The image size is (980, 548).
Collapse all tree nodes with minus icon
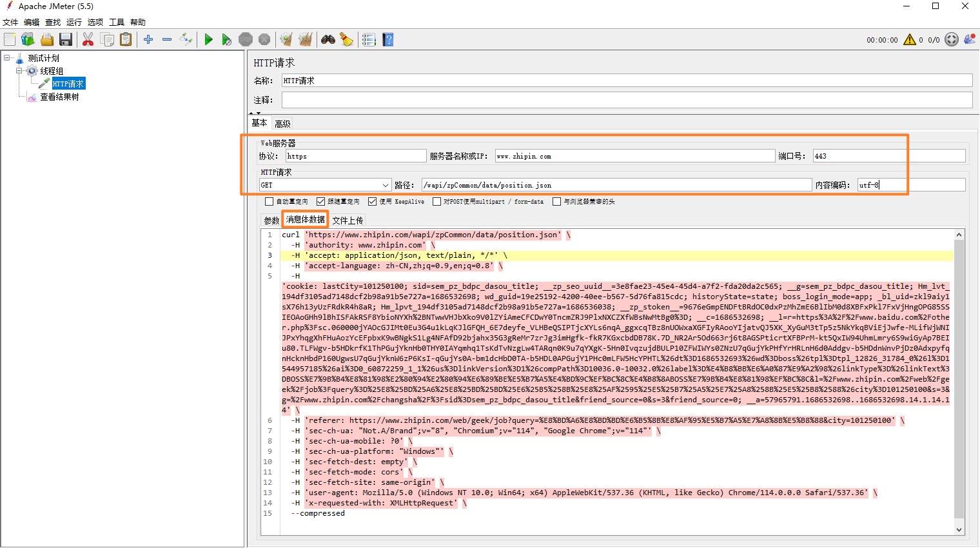[167, 39]
